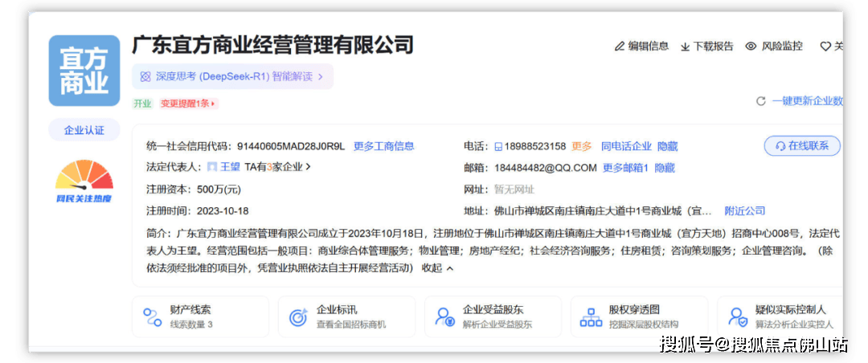
Task: Click the heart icon to follow company
Action: (x=825, y=47)
